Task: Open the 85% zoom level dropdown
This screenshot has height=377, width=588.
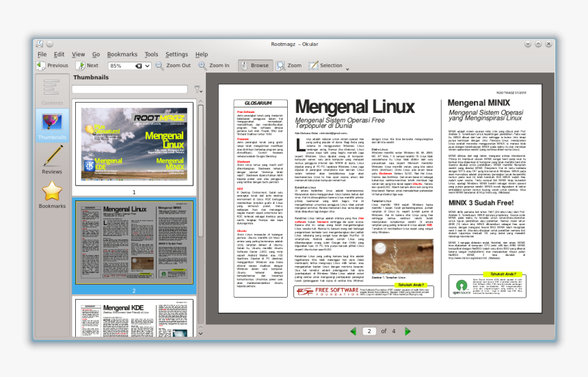Action: [x=148, y=66]
